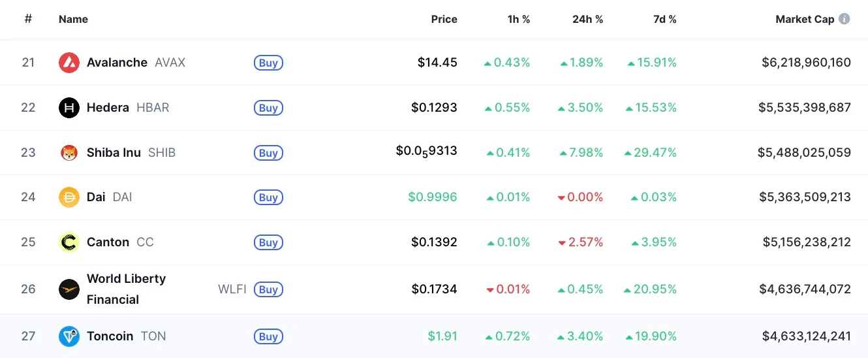Click the Market Cap info icon

coord(845,19)
